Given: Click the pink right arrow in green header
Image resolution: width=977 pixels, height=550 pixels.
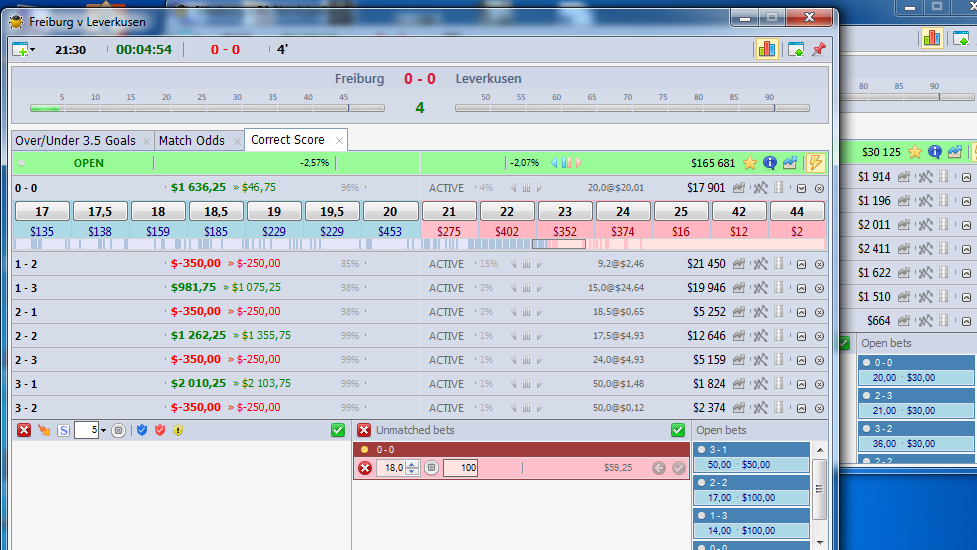Looking at the screenshot, I should click(x=579, y=163).
